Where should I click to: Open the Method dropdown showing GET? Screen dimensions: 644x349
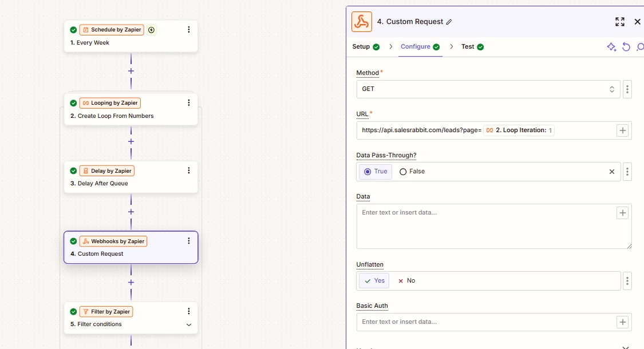488,89
